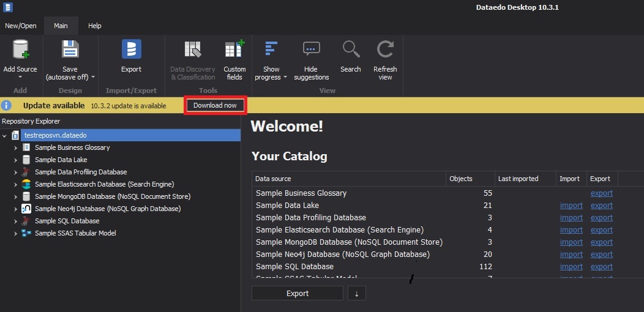Select Sample Neo4j Database tree item label
The height and width of the screenshot is (312, 644).
coord(108,209)
